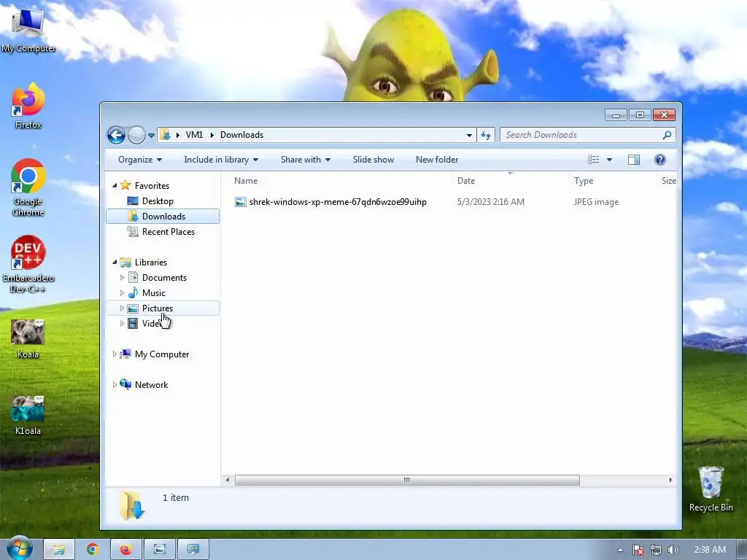Click the greyed Forward navigation button
This screenshot has width=747, height=560.
[x=136, y=135]
